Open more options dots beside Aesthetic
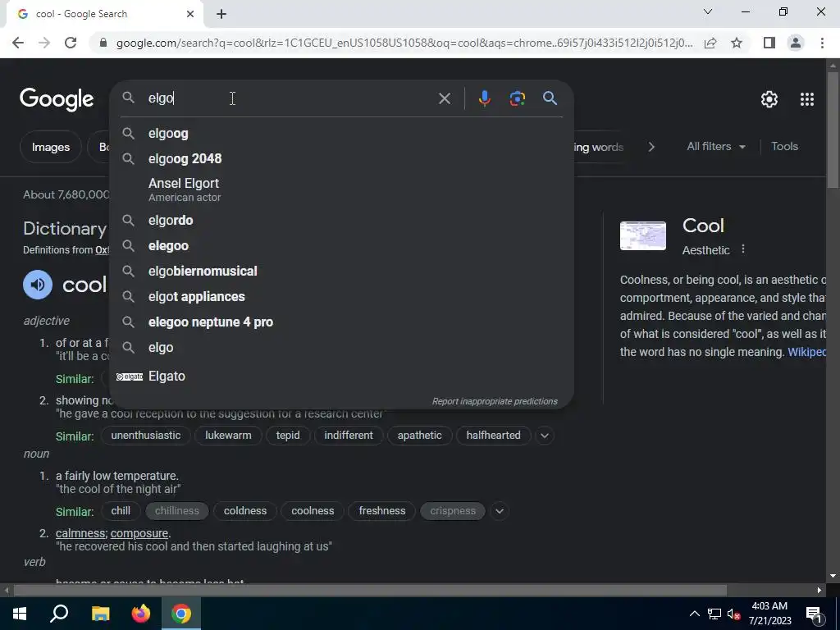Image resolution: width=840 pixels, height=630 pixels. [x=743, y=249]
